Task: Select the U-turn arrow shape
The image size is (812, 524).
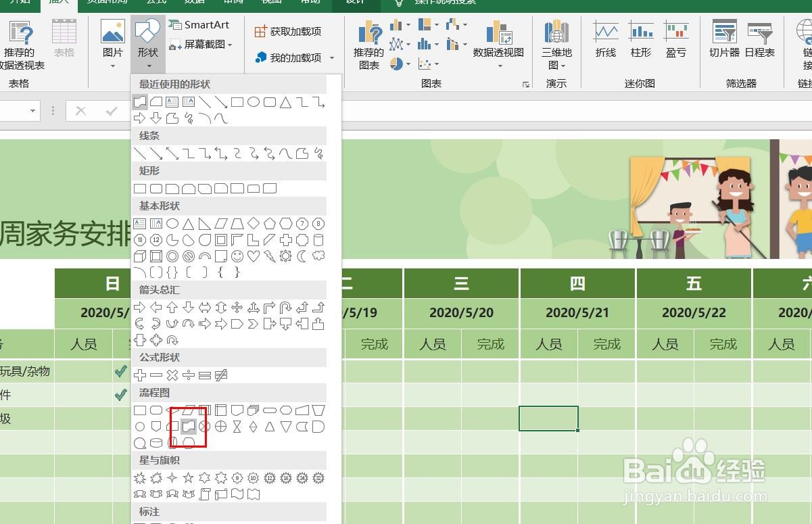Action: [286, 308]
